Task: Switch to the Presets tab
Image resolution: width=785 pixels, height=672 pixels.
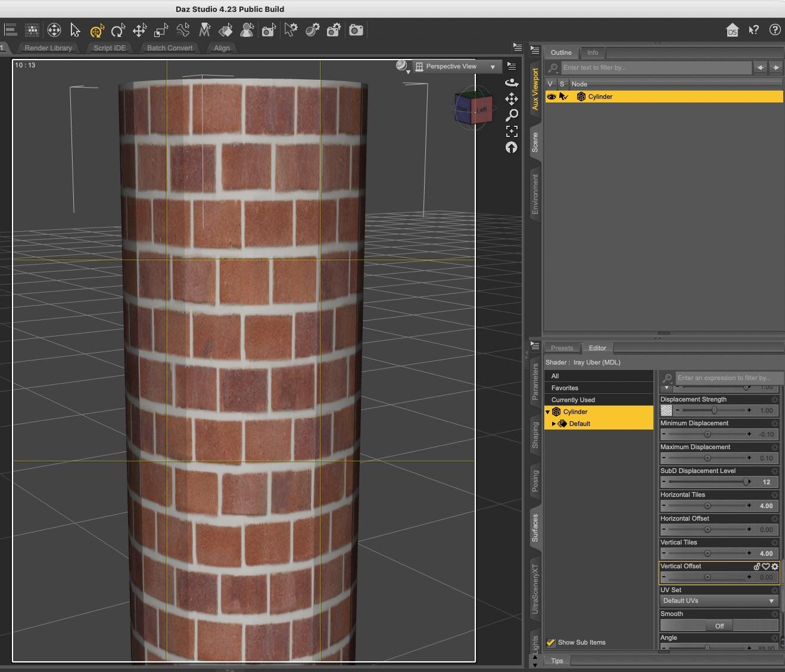Action: point(562,348)
